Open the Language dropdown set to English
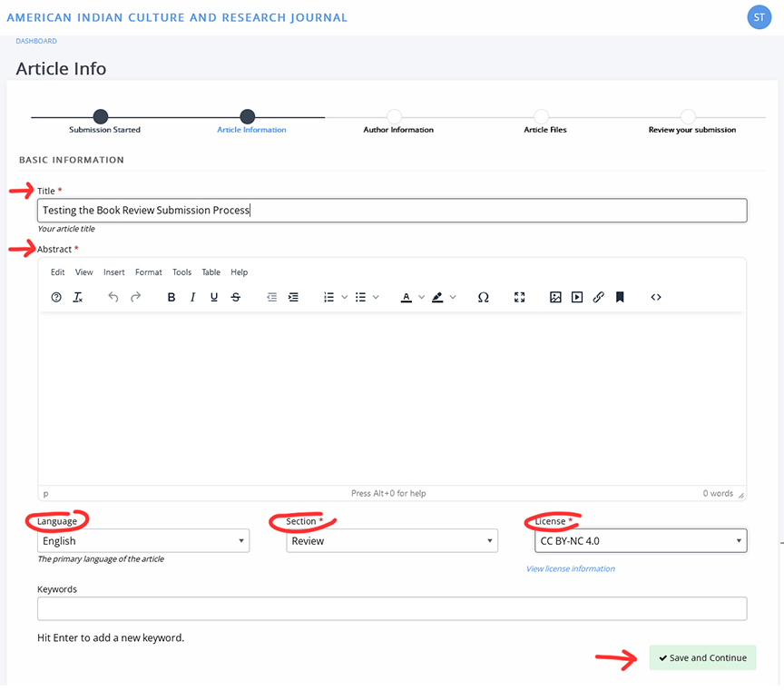784x691 pixels. coord(143,541)
